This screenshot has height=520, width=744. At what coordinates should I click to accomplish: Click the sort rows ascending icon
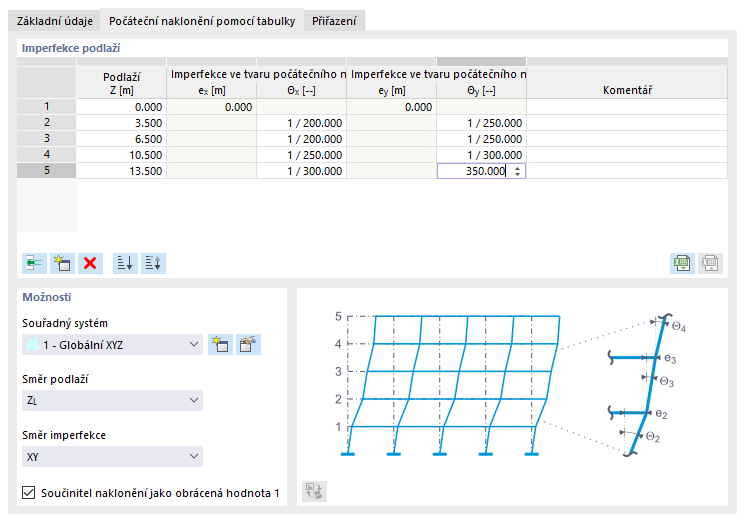(125, 263)
